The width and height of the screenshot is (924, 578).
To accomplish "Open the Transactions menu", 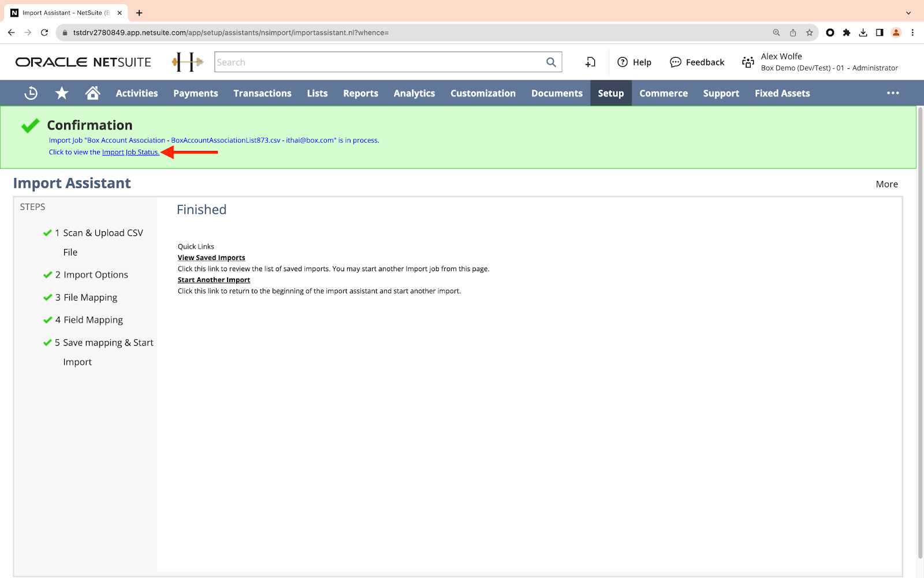I will [262, 93].
